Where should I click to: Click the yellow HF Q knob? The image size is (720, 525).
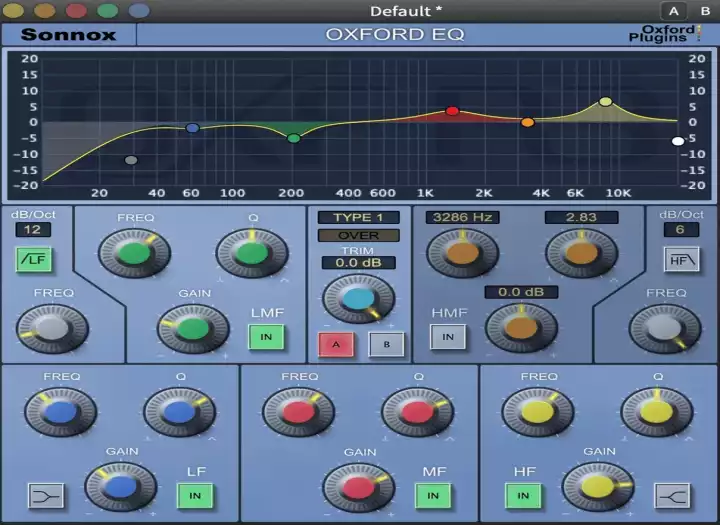(x=657, y=412)
